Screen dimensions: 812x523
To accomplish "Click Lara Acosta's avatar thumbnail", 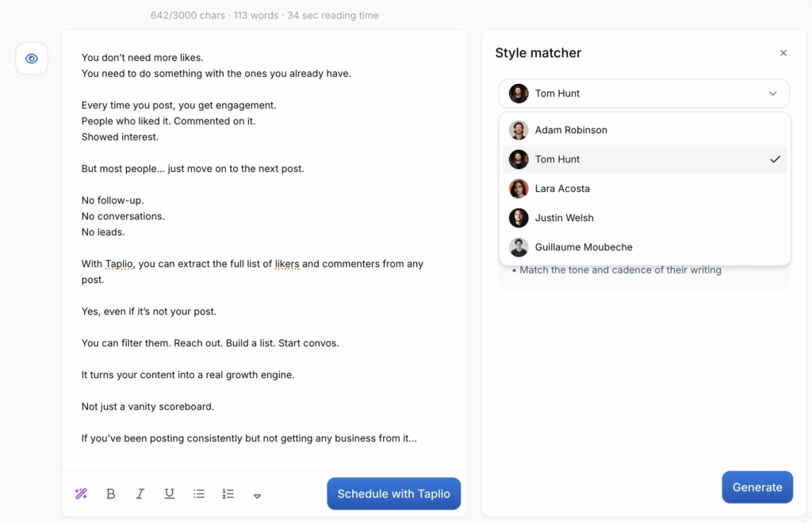I will point(519,189).
